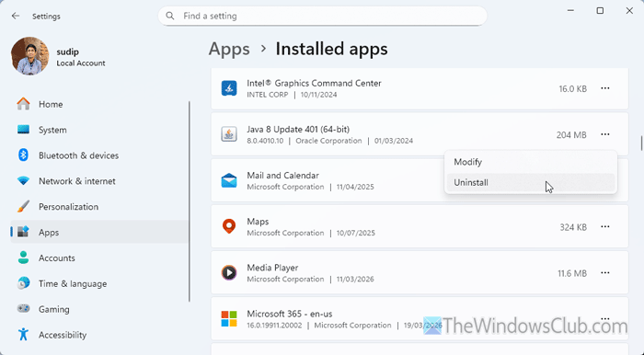
Task: Select the Accessibility label
Action: click(x=63, y=335)
